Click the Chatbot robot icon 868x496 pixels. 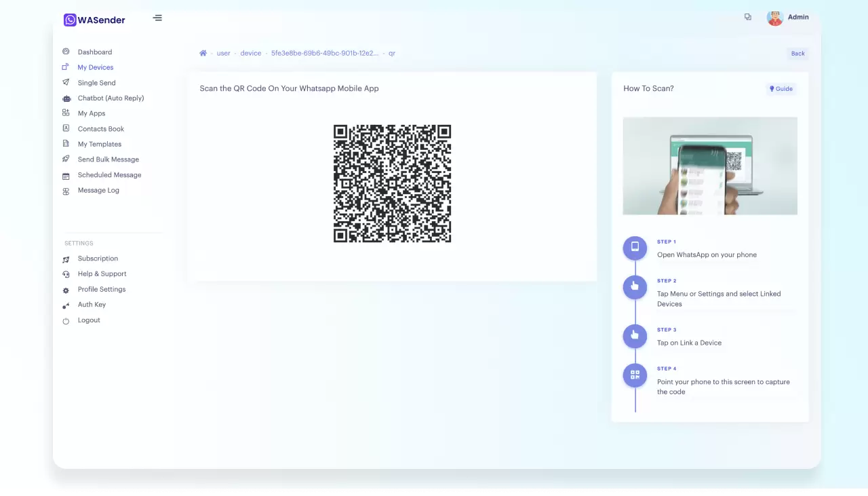point(66,98)
